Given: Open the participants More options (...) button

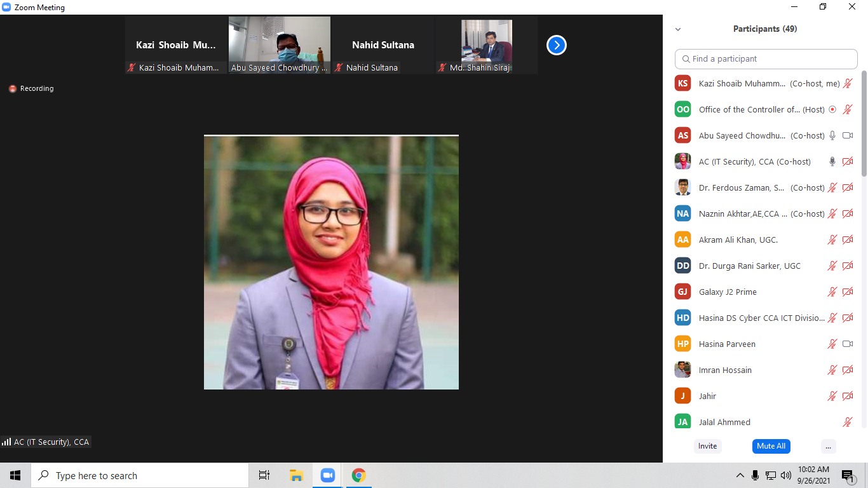Looking at the screenshot, I should point(828,446).
